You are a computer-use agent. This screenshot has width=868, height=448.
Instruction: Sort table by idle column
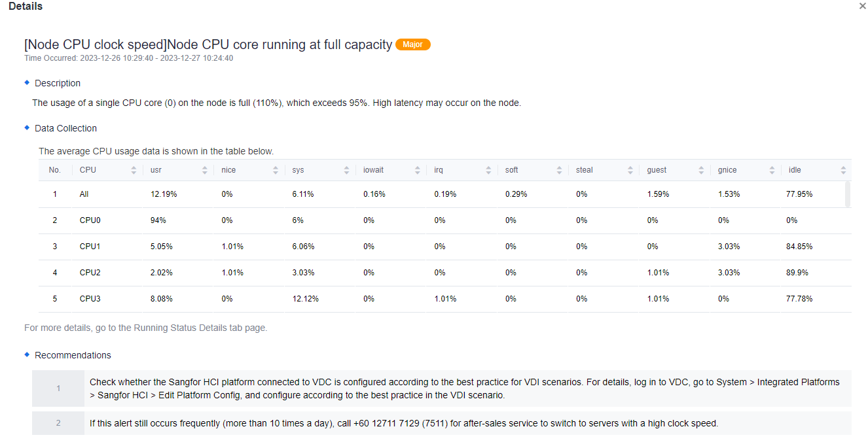click(x=843, y=170)
